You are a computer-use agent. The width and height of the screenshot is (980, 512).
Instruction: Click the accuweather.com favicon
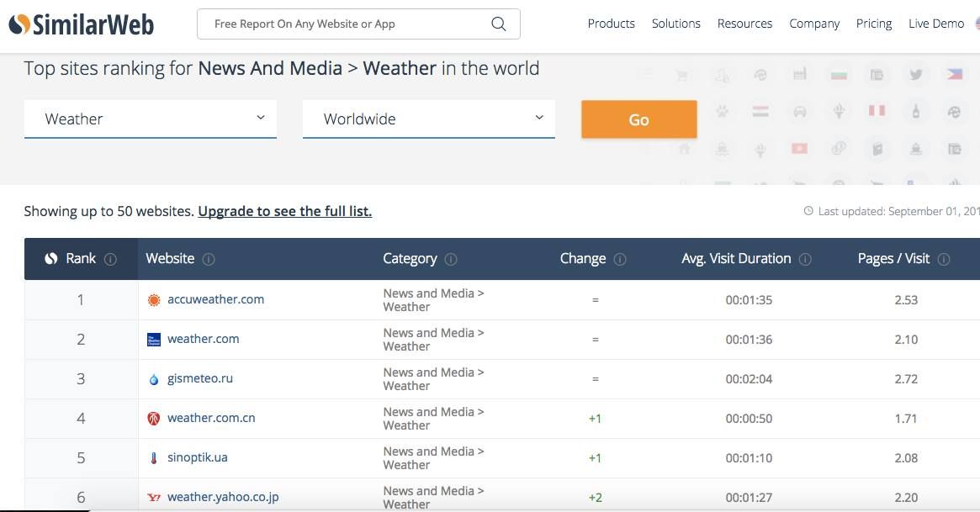pyautogui.click(x=154, y=299)
